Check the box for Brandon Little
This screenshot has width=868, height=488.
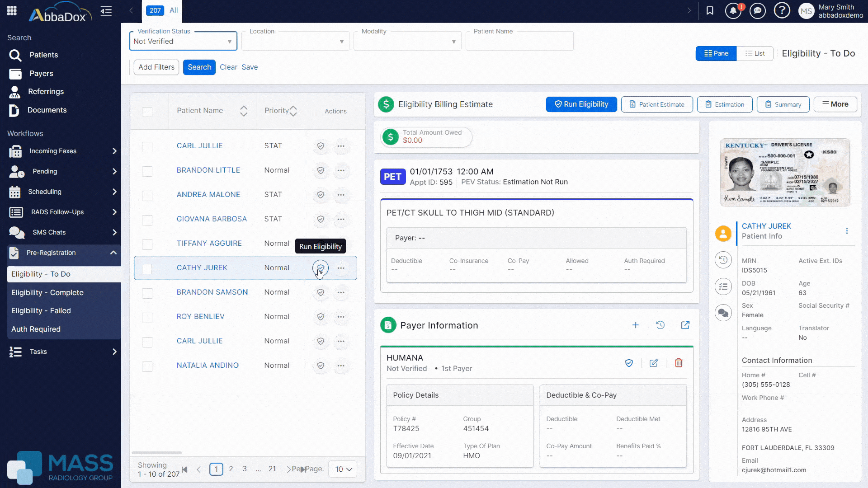click(x=147, y=171)
